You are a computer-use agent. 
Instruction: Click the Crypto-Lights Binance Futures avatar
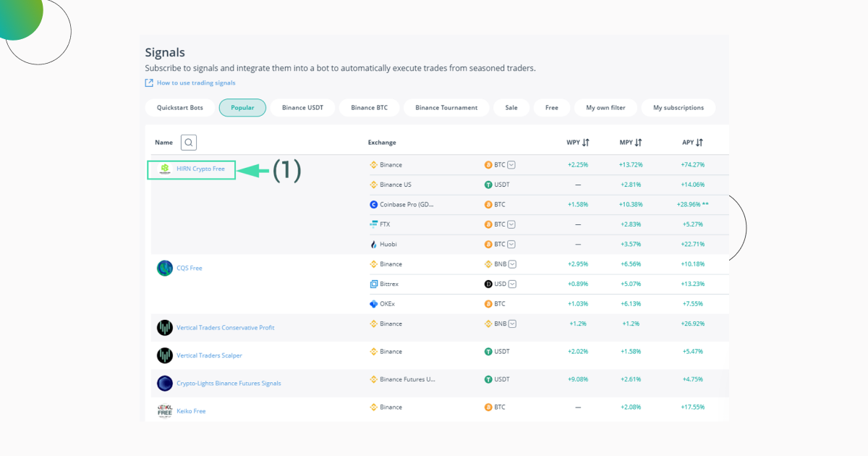[165, 383]
